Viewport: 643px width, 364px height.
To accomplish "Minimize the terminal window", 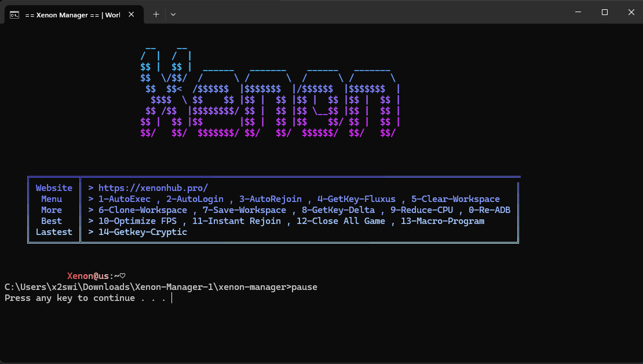I will (578, 12).
